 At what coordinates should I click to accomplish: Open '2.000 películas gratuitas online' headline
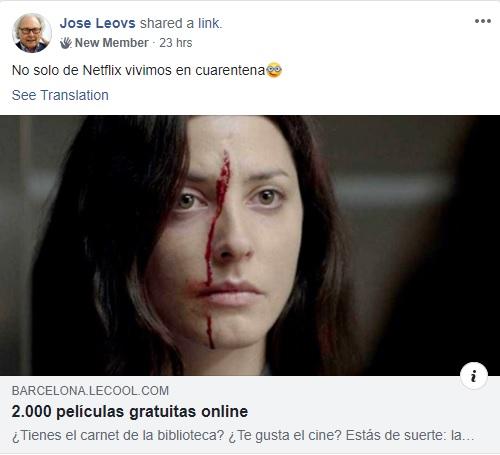[130, 412]
